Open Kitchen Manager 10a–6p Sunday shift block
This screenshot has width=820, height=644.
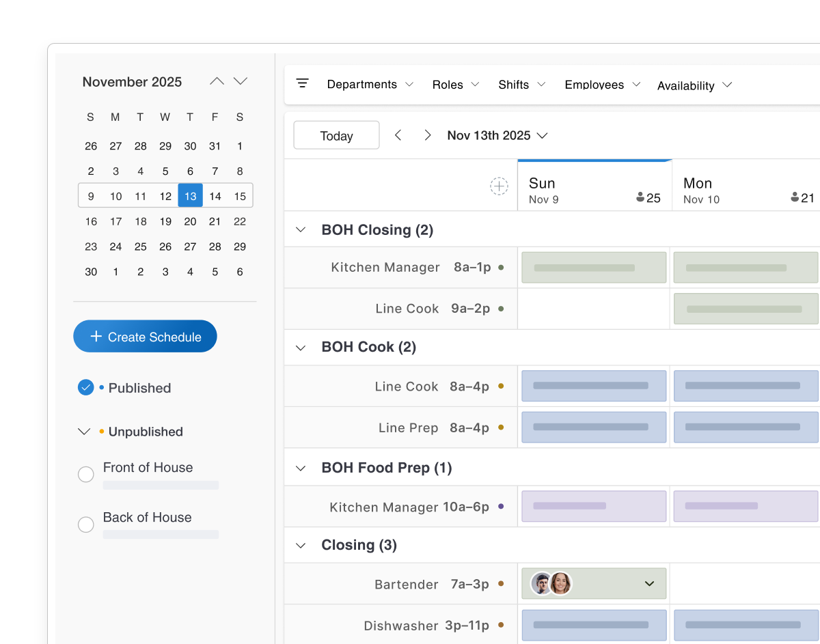pos(594,506)
